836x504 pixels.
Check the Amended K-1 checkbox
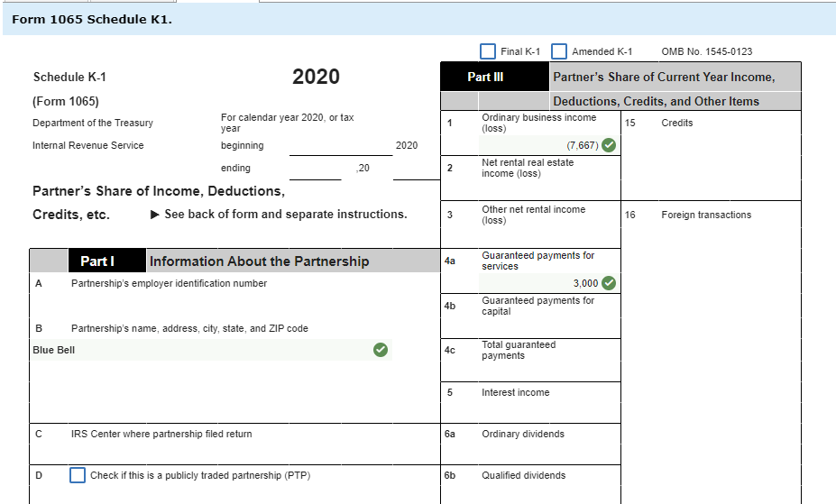pos(559,51)
